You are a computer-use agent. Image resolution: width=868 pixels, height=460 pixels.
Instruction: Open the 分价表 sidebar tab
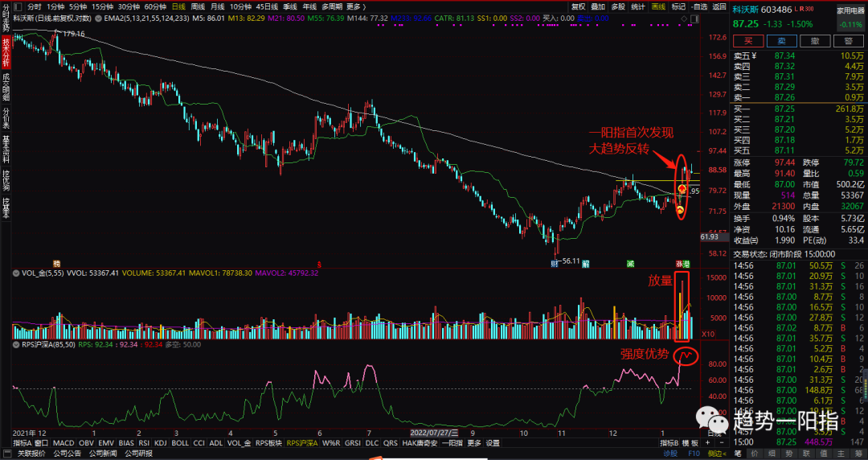tap(6, 117)
